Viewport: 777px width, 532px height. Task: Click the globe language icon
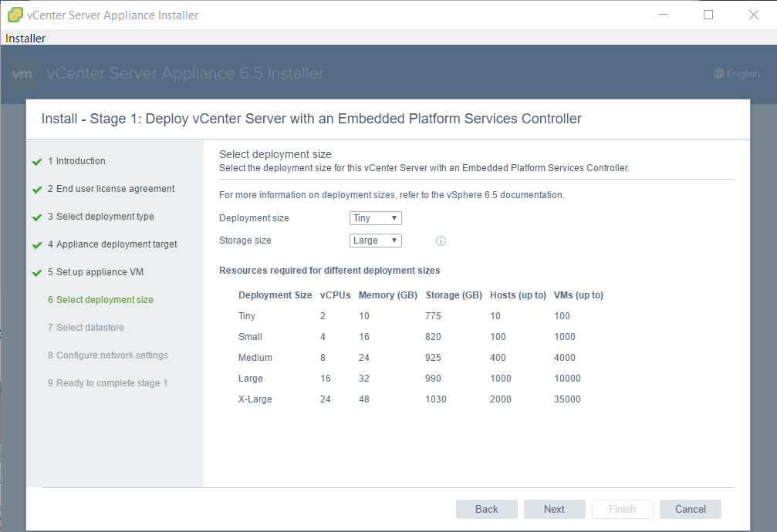tap(719, 73)
